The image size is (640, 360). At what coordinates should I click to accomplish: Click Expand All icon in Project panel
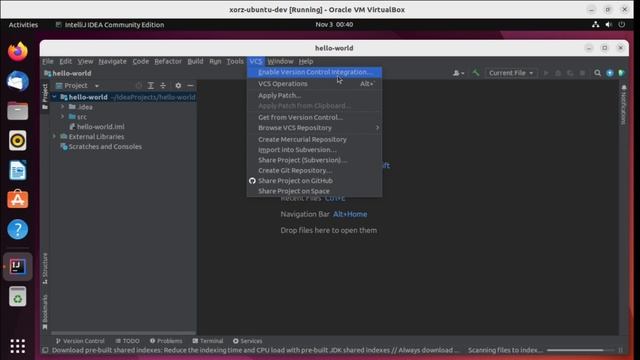[x=151, y=86]
